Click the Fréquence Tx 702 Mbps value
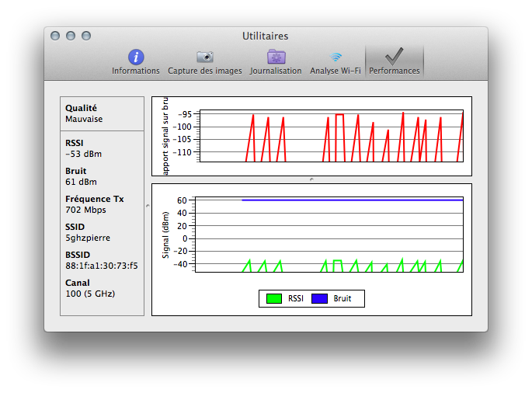Image resolution: width=532 pixels, height=393 pixels. 85,210
